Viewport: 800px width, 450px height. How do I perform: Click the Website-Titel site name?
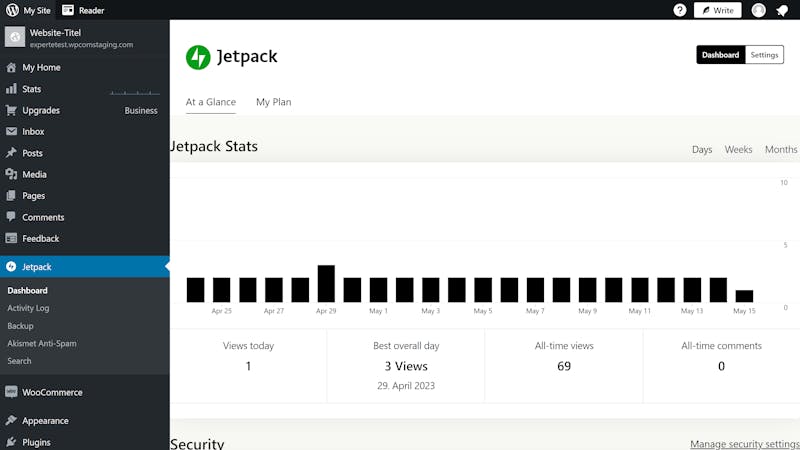pos(55,33)
